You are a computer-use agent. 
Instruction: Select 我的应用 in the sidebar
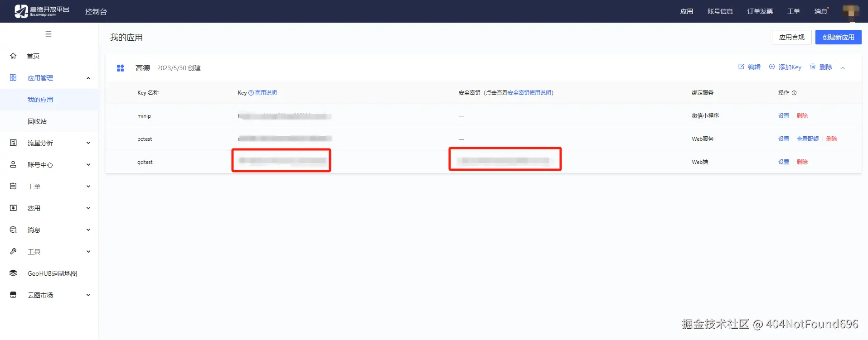40,100
